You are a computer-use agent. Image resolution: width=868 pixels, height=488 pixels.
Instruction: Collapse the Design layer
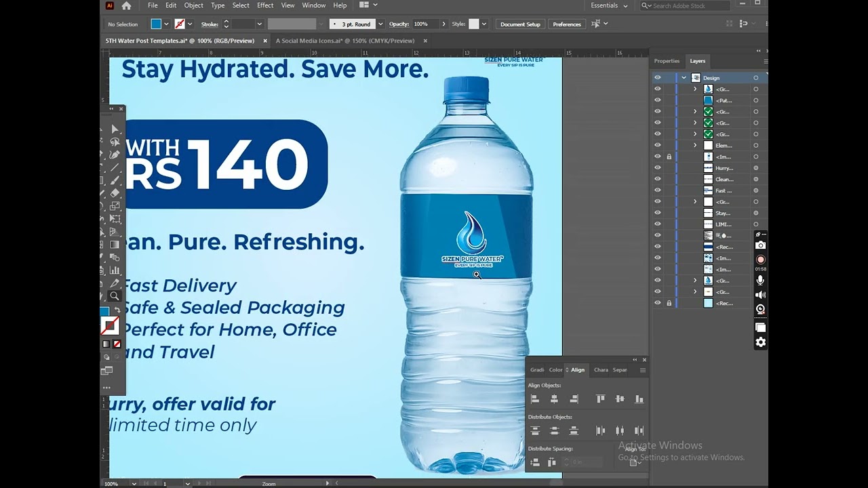tap(684, 78)
